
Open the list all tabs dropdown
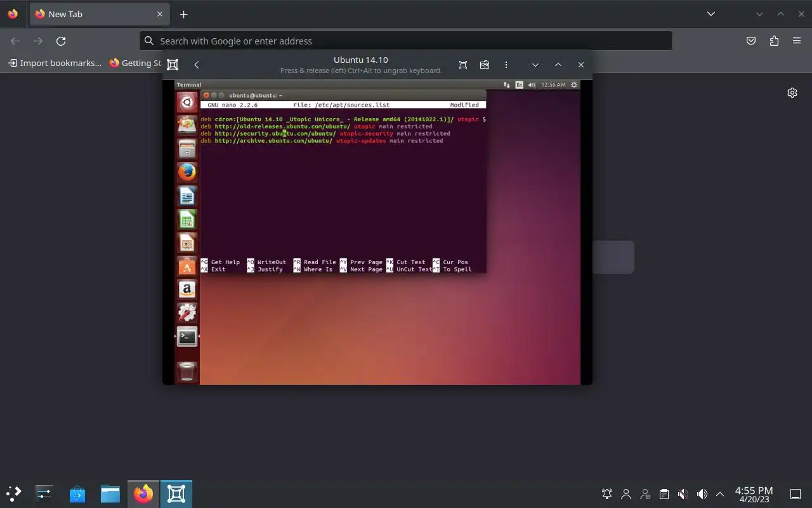[x=711, y=14]
